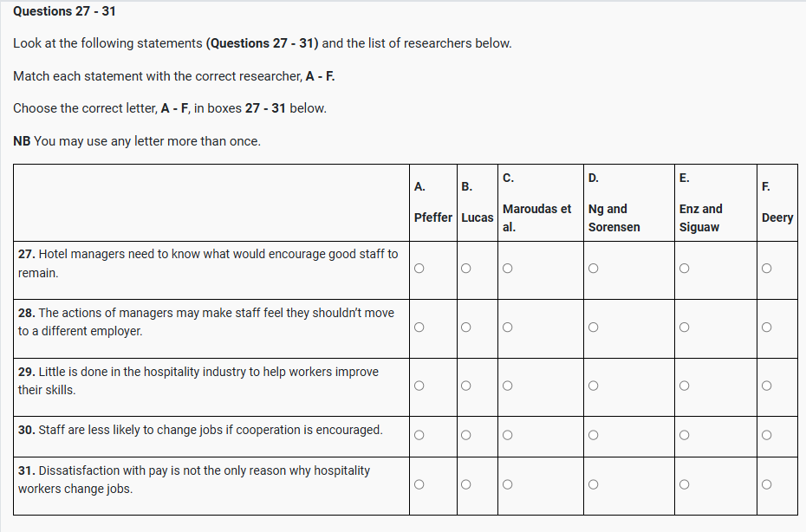806x532 pixels.
Task: Choose Deery for statement 29
Action: click(766, 386)
